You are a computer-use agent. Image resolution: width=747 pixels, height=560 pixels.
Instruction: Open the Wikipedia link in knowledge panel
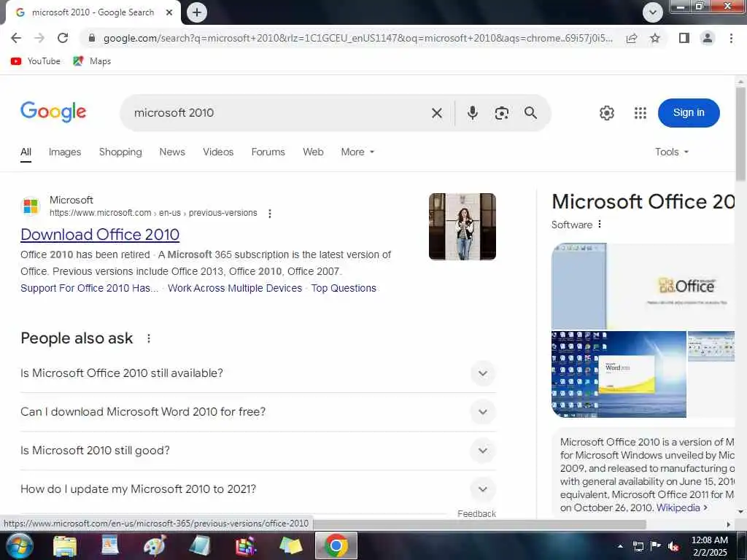point(681,507)
